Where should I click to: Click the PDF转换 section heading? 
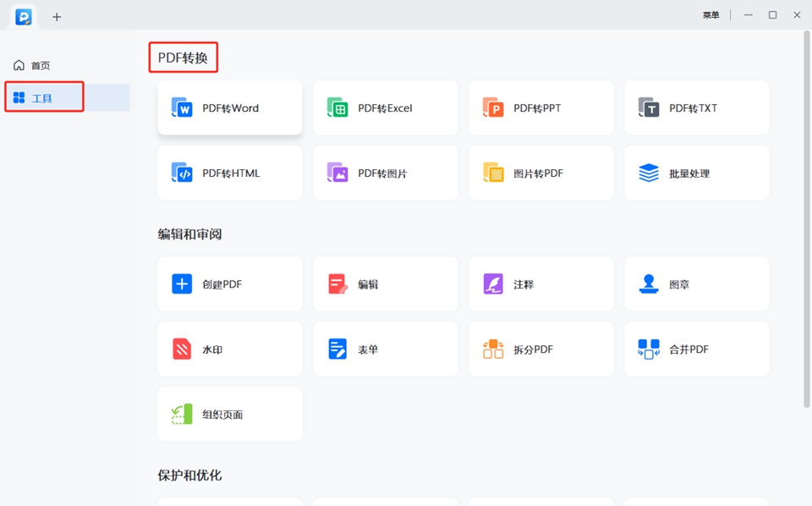pos(183,58)
